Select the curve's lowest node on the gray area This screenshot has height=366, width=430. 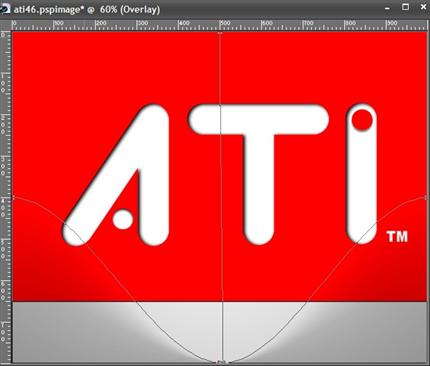coord(221,362)
